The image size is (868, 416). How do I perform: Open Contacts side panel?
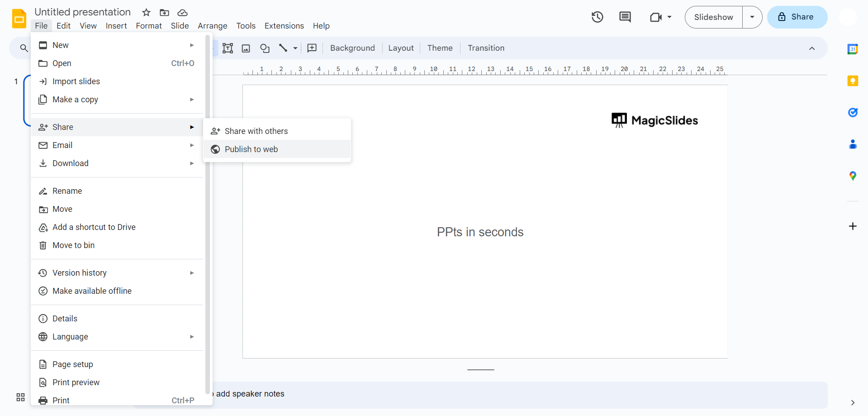tap(853, 144)
